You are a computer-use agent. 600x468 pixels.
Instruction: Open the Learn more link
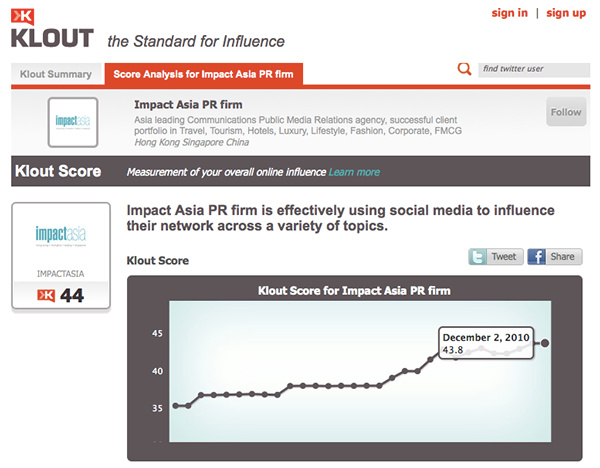coord(354,172)
